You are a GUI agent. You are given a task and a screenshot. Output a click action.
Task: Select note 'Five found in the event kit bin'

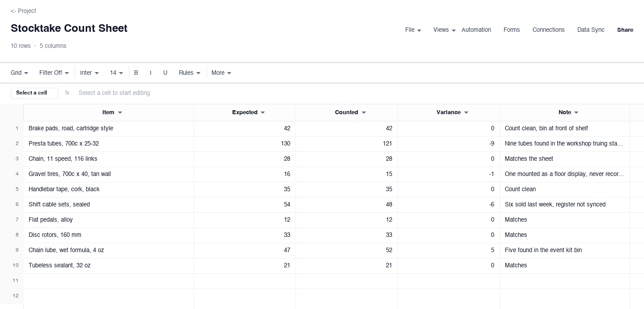(565, 250)
